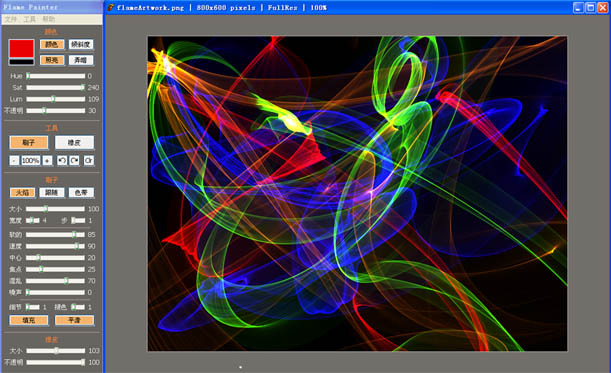Click the zoom in plus button

[x=47, y=161]
